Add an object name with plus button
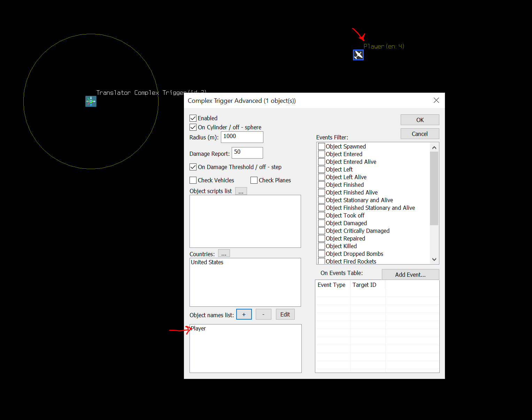This screenshot has height=420, width=532. tap(244, 314)
